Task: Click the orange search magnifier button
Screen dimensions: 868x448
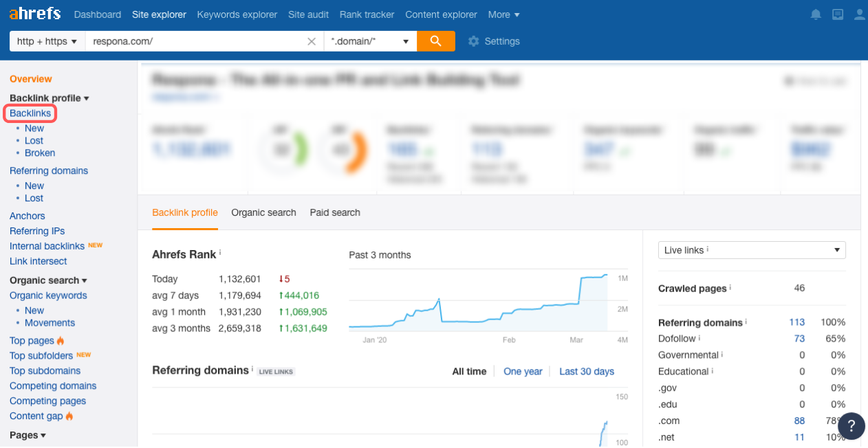Action: click(x=435, y=41)
